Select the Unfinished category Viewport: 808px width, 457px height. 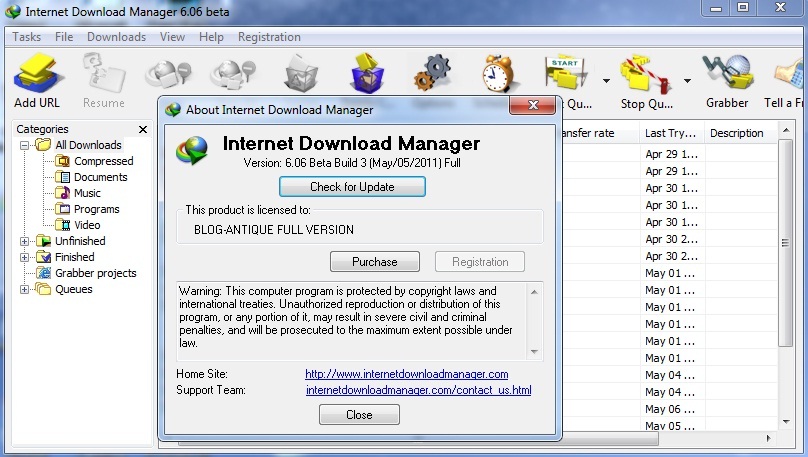tap(80, 241)
